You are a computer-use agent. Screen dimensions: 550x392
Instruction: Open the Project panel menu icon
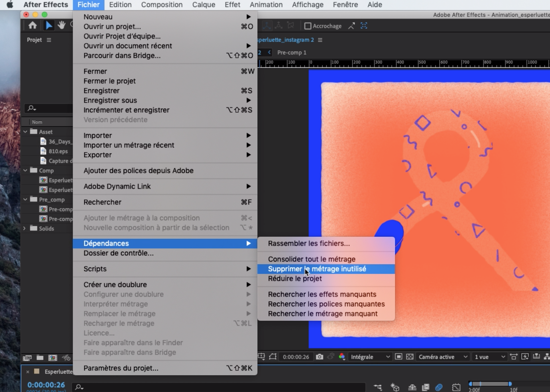point(49,40)
